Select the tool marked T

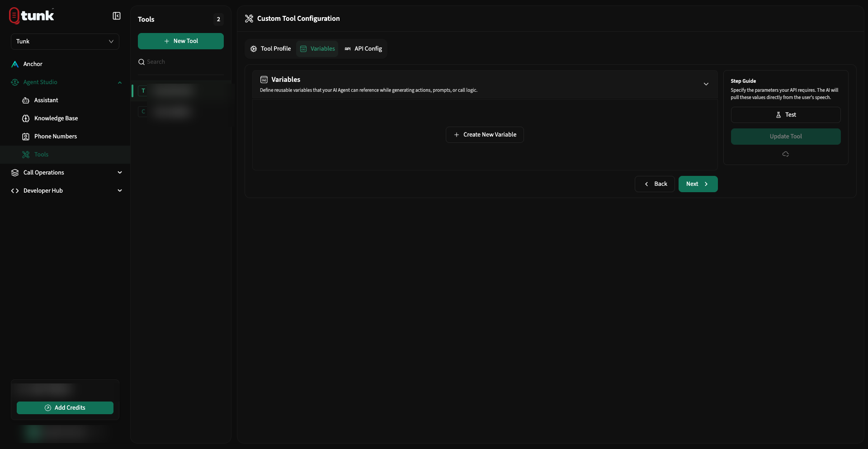(181, 91)
